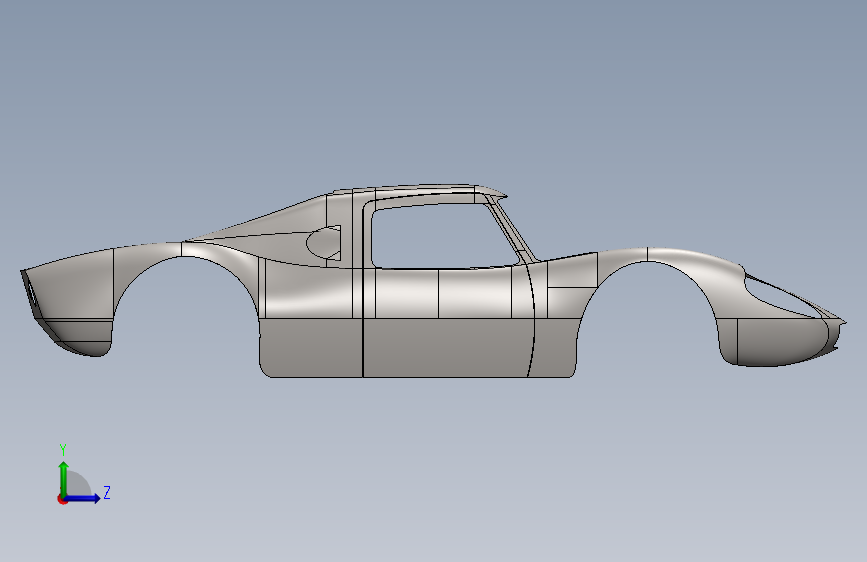Screen dimensions: 867x562
Task: Select the oval vent in the rear quarter panel
Action: tap(324, 243)
